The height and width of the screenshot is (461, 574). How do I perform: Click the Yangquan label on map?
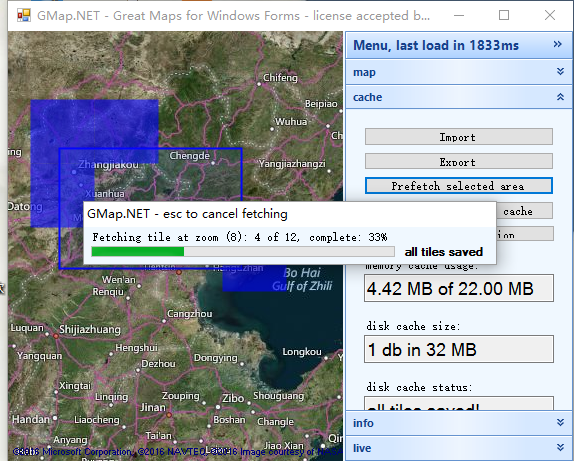pyautogui.click(x=40, y=356)
